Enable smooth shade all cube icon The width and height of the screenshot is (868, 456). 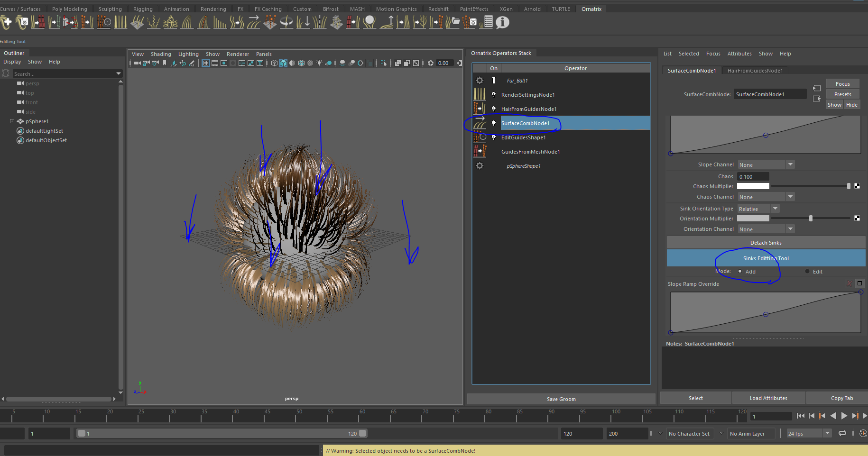[x=283, y=63]
